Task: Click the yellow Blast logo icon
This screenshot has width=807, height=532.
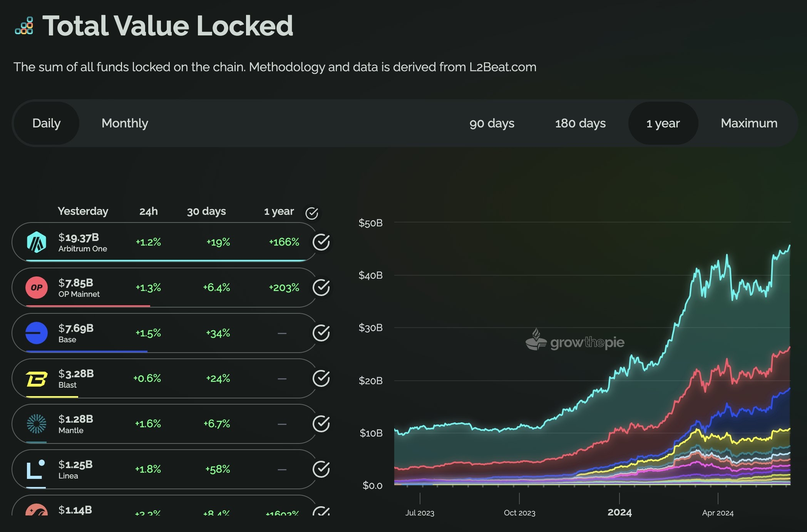Action: (x=37, y=379)
